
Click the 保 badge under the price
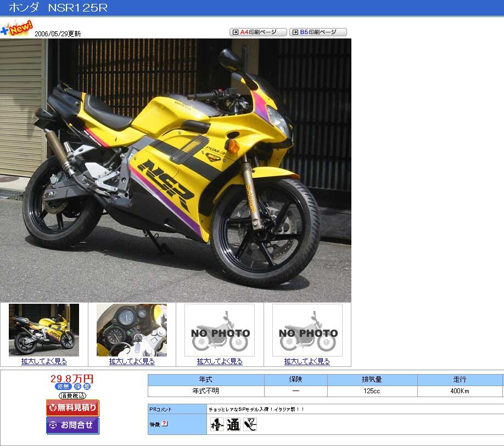pos(78,387)
